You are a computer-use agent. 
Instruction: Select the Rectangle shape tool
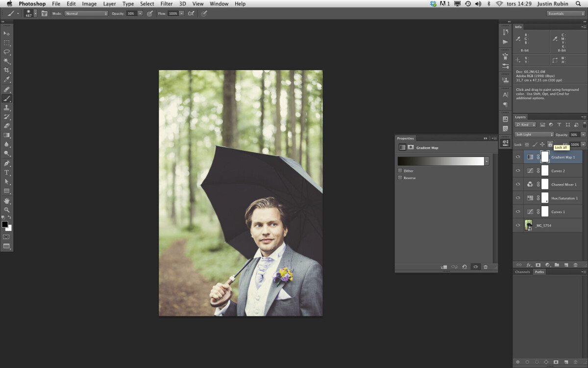coord(7,191)
